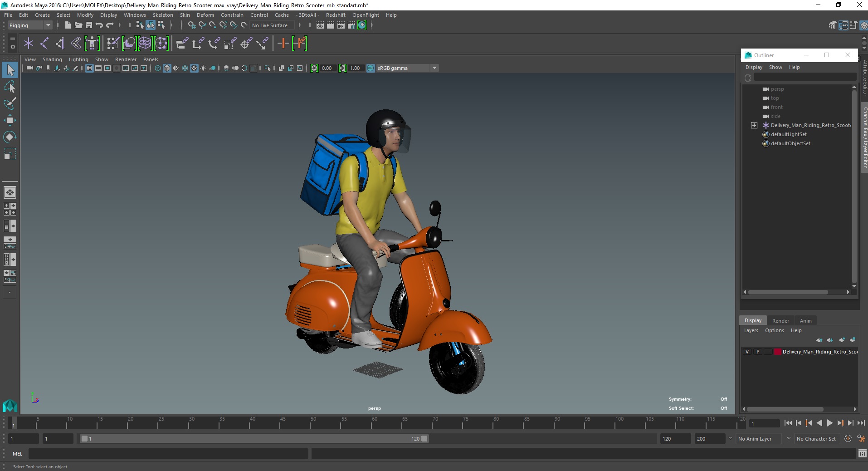Image resolution: width=868 pixels, height=471 pixels.
Task: Activate the Move tool in toolbox
Action: pos(10,120)
